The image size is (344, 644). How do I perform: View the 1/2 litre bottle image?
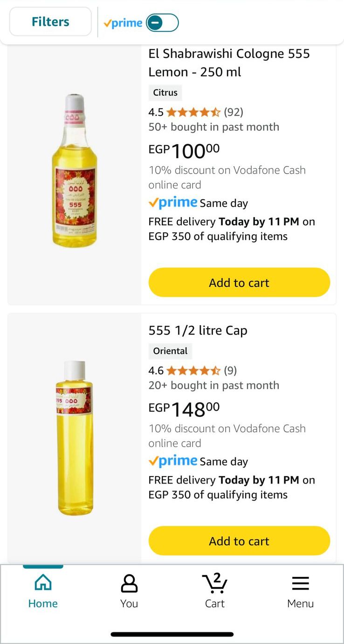[x=75, y=437]
